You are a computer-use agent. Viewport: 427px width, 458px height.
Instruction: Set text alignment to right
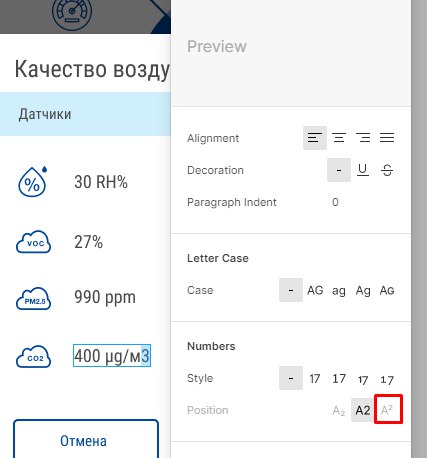[x=363, y=138]
